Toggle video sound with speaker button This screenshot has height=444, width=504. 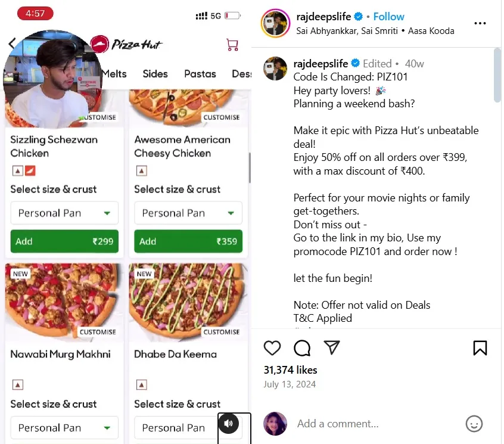point(229,424)
